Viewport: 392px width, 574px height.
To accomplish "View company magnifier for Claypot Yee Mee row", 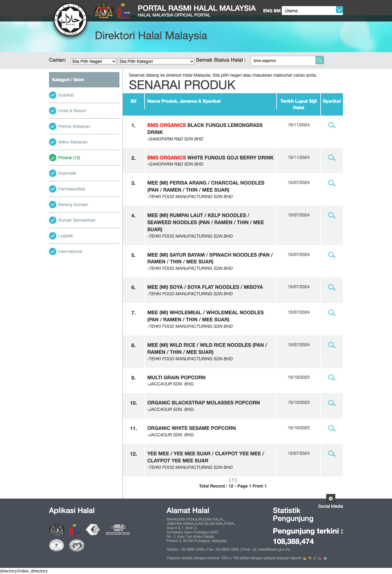I will [x=332, y=453].
